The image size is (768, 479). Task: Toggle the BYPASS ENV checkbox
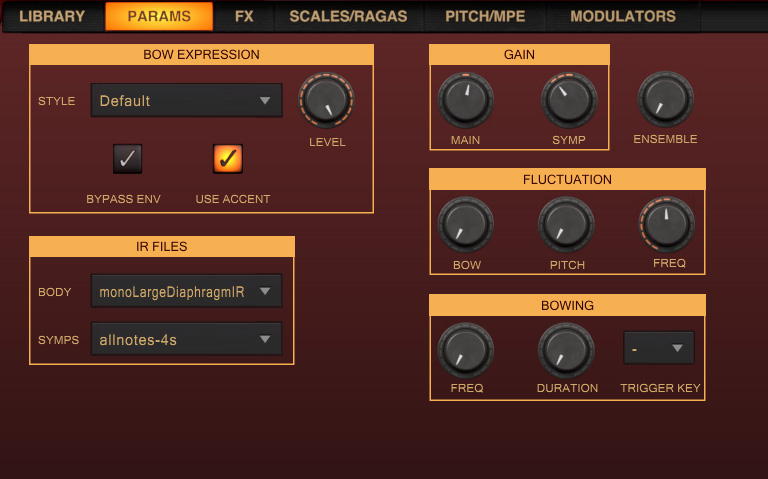point(127,158)
